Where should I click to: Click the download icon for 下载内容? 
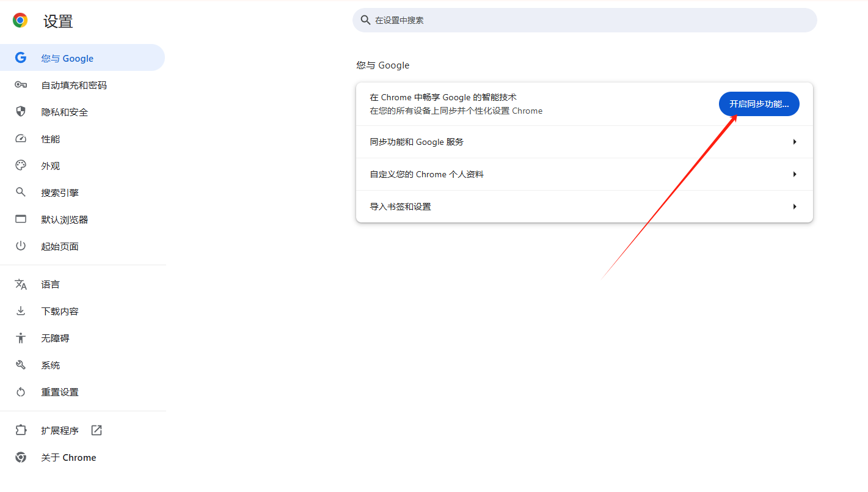pyautogui.click(x=21, y=311)
